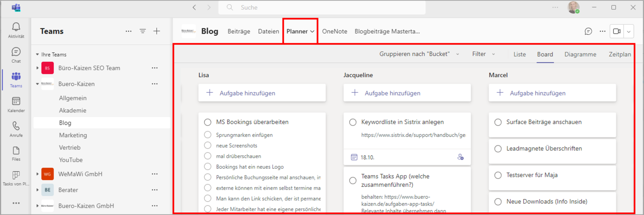Open more options for Buero-Kaizen GmbH
Image resolution: width=644 pixels, height=215 pixels.
click(x=155, y=206)
